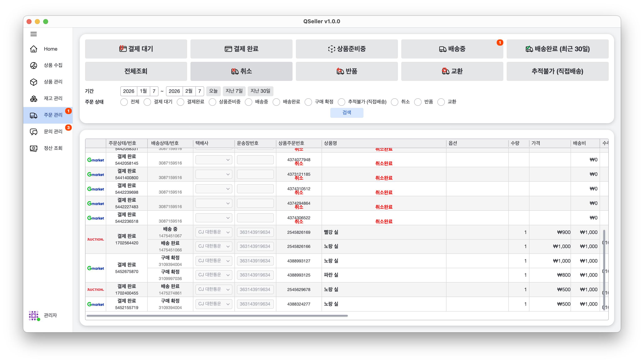Image resolution: width=644 pixels, height=363 pixels.
Task: Open courier dropdown for order 5442236518
Action: (x=214, y=218)
